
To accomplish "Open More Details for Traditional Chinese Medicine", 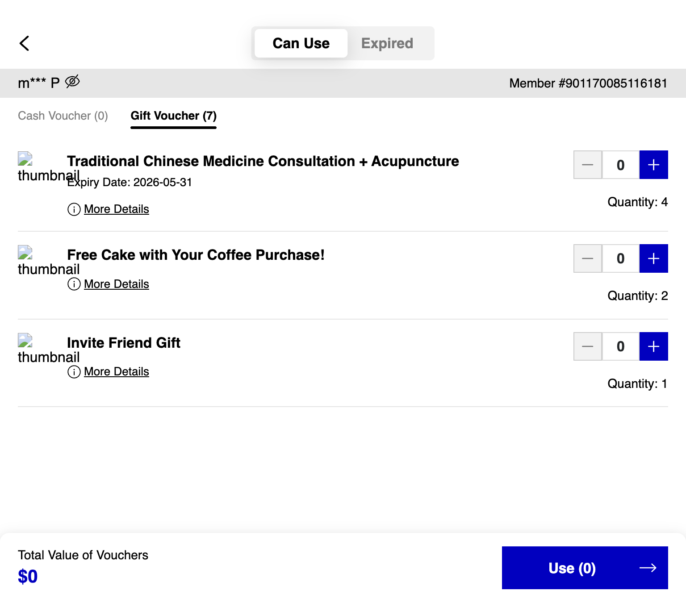I will 117,209.
